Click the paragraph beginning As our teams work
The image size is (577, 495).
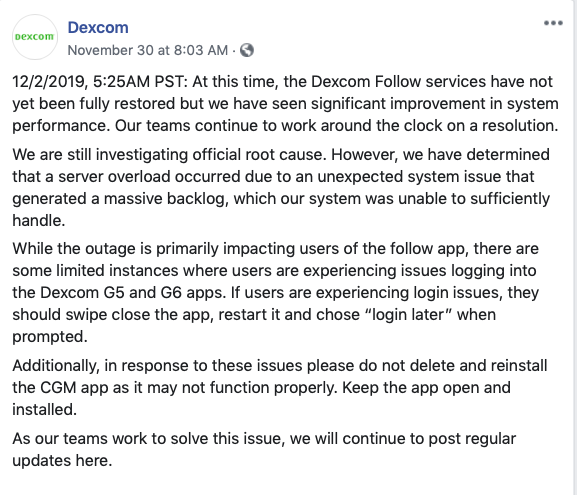[x=264, y=449]
